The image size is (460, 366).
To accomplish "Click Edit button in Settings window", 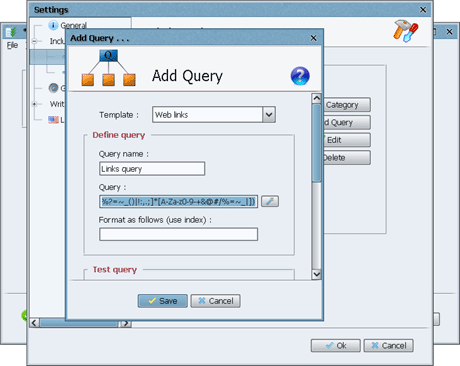I will coord(347,140).
